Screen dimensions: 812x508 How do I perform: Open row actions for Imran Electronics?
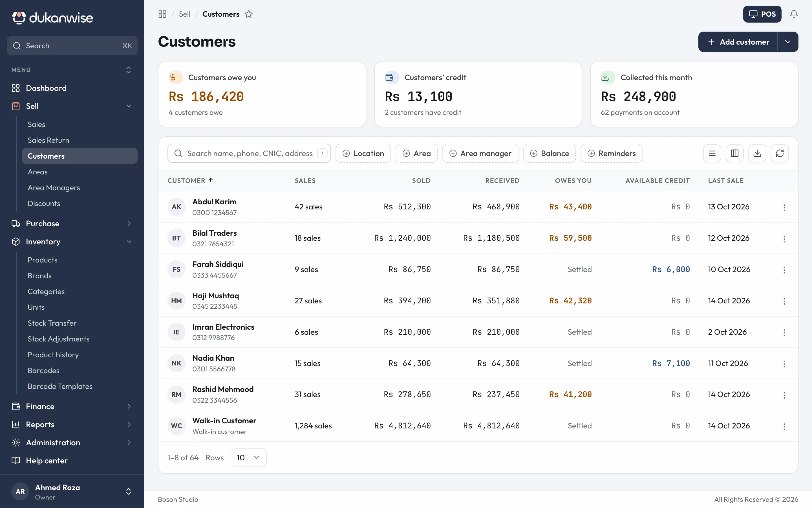[784, 332]
